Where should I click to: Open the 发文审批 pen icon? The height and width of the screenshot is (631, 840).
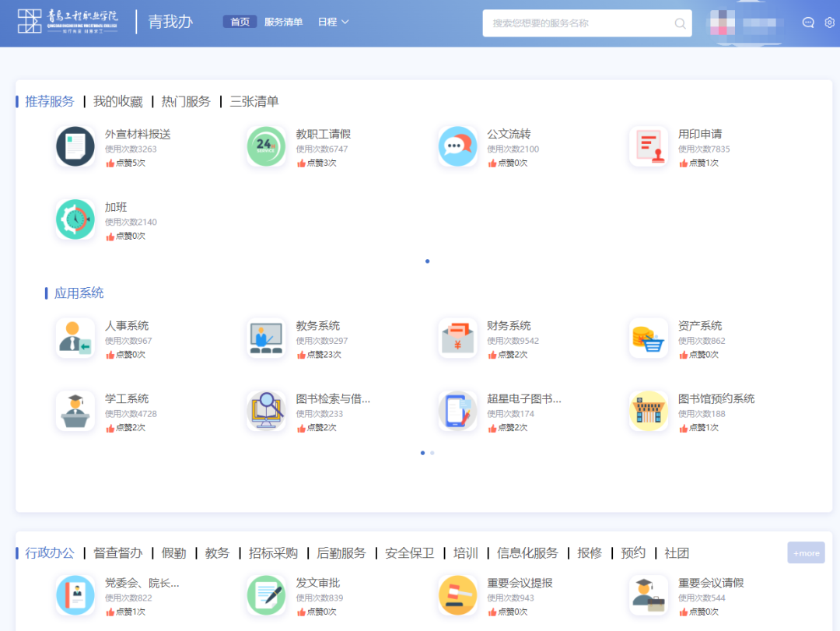click(x=266, y=595)
